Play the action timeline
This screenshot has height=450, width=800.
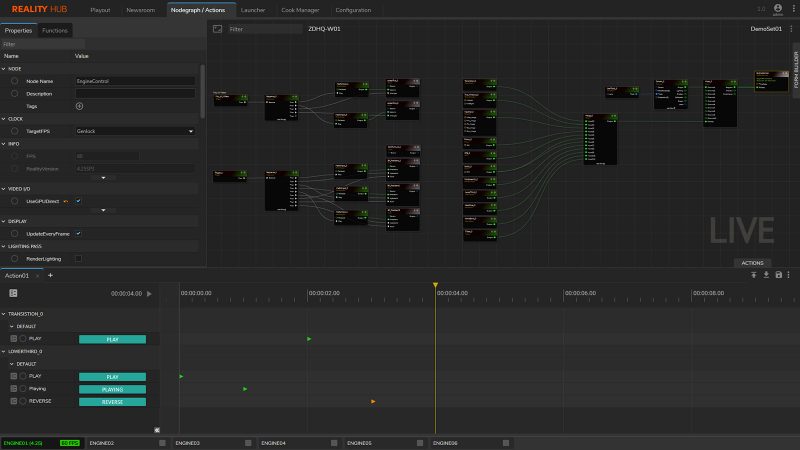[149, 294]
